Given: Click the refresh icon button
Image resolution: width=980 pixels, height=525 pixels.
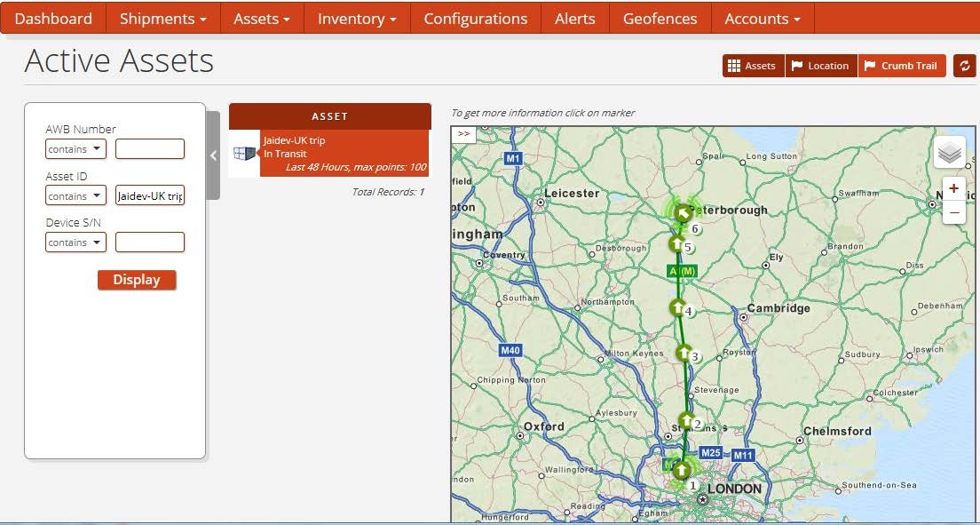Looking at the screenshot, I should pos(964,66).
